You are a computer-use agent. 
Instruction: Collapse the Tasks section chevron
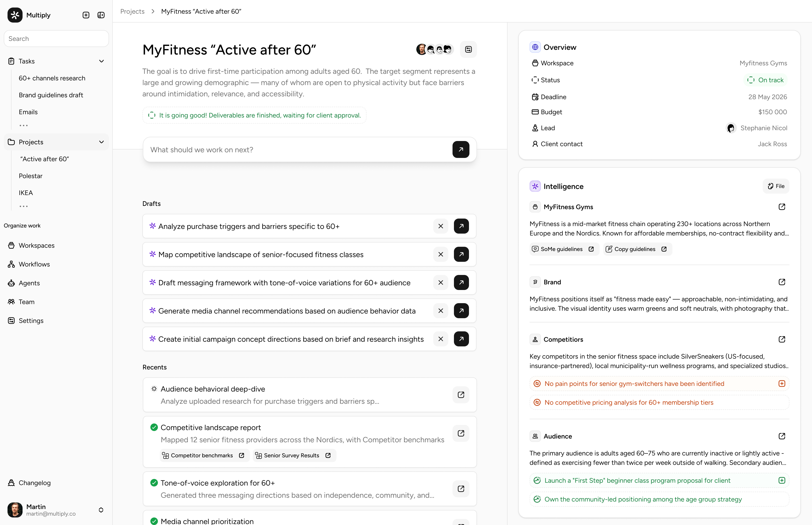tap(101, 61)
